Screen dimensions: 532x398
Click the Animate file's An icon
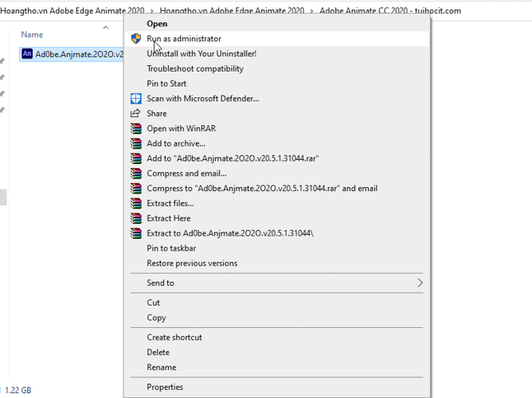tap(27, 53)
